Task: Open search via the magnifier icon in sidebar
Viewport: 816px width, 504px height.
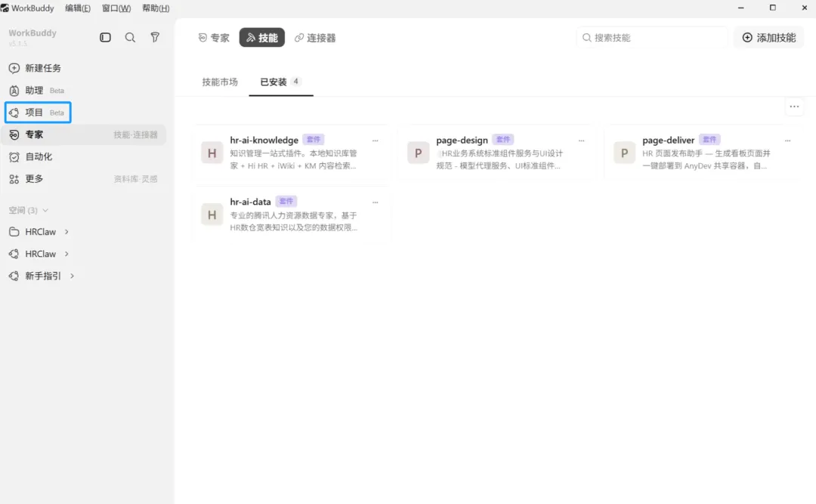Action: pos(130,38)
